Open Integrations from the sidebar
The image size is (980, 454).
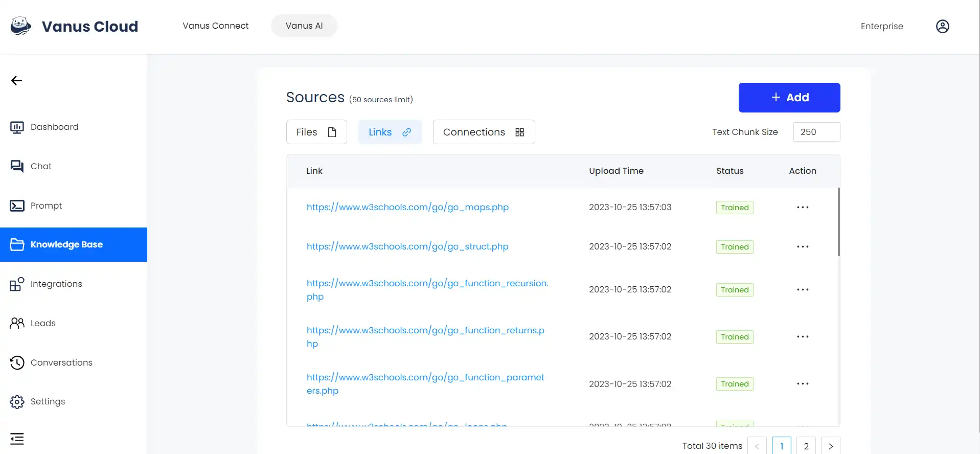(74, 284)
